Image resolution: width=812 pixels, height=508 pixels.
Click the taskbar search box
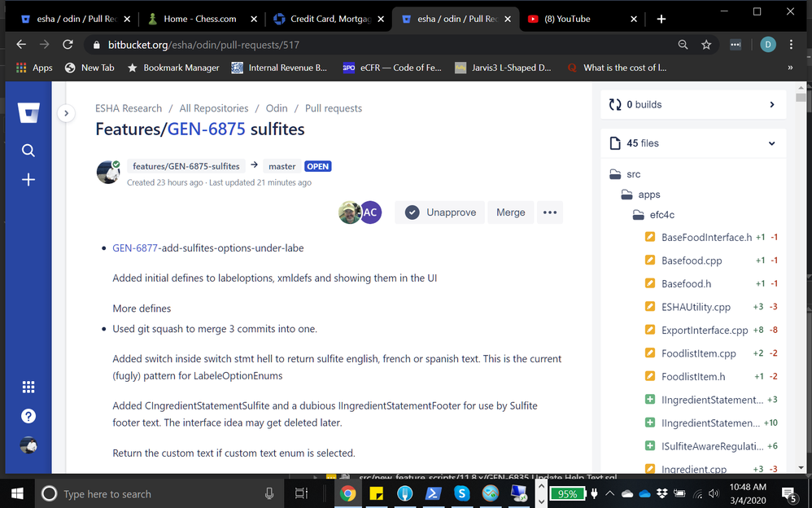point(158,494)
